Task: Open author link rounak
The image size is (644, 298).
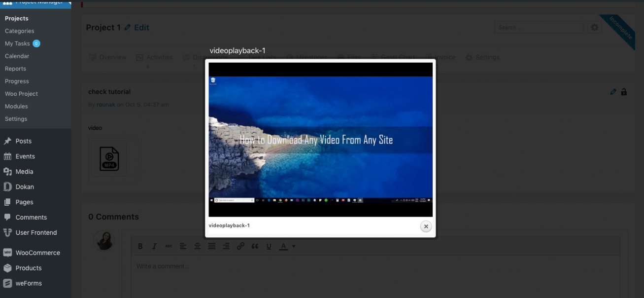Action: click(x=106, y=105)
